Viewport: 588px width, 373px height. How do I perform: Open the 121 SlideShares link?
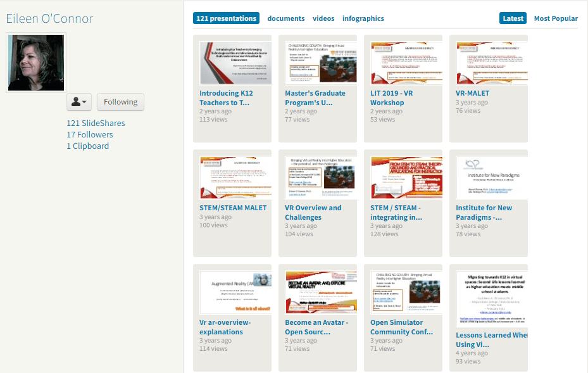(96, 123)
